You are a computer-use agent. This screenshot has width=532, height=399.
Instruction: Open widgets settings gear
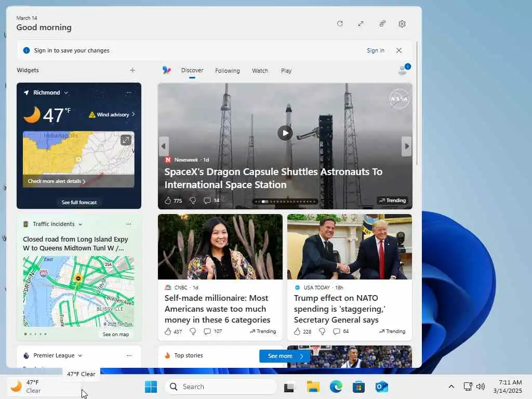[402, 24]
